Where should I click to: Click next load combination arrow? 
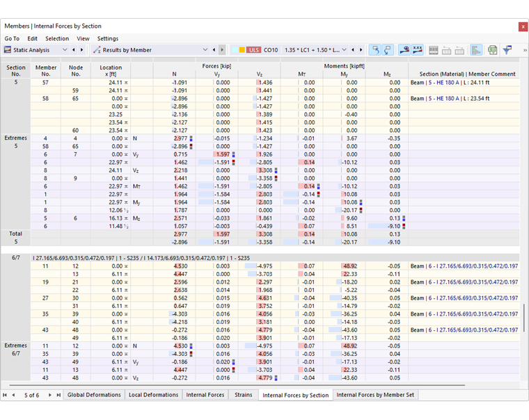[361, 50]
